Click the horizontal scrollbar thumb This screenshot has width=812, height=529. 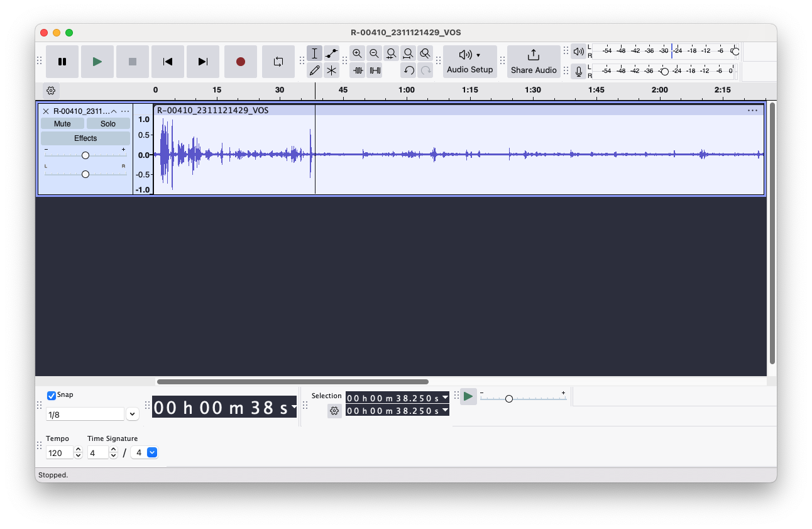pos(292,382)
